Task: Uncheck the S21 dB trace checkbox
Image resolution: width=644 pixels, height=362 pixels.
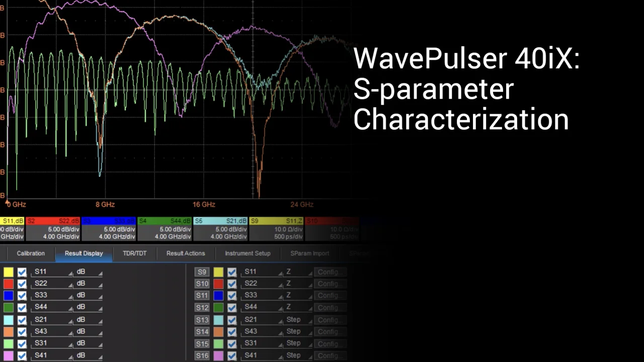Action: (x=22, y=320)
